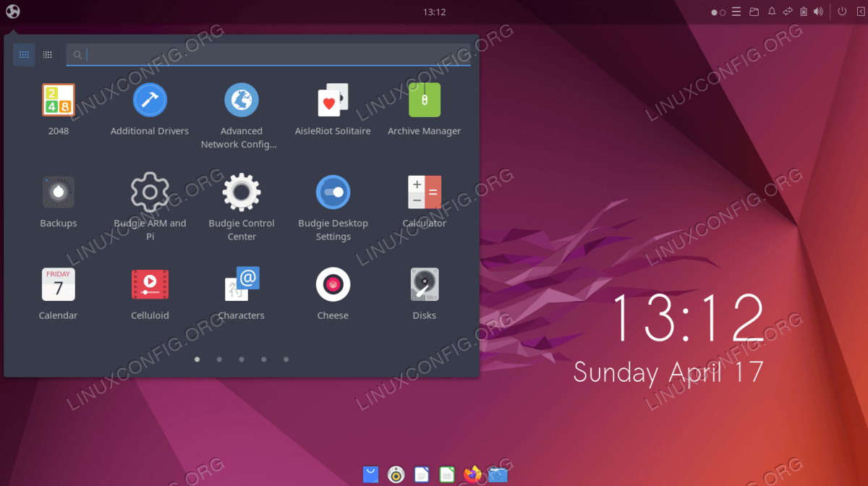Click the Budgie menu button in the top panel
868x486 pixels.
13,12
